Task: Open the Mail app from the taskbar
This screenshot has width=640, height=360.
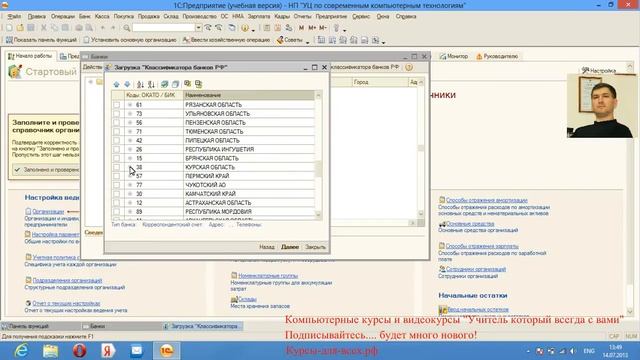Action: pos(137,351)
